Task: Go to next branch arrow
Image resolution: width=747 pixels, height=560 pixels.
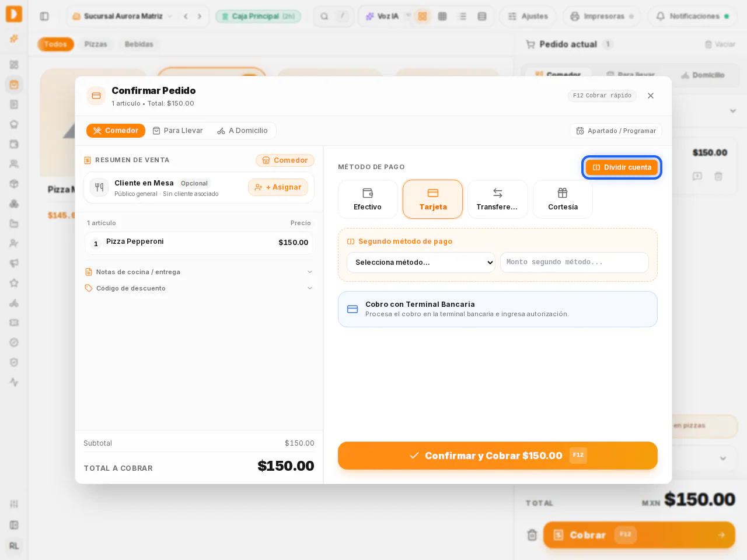Action: tap(200, 16)
